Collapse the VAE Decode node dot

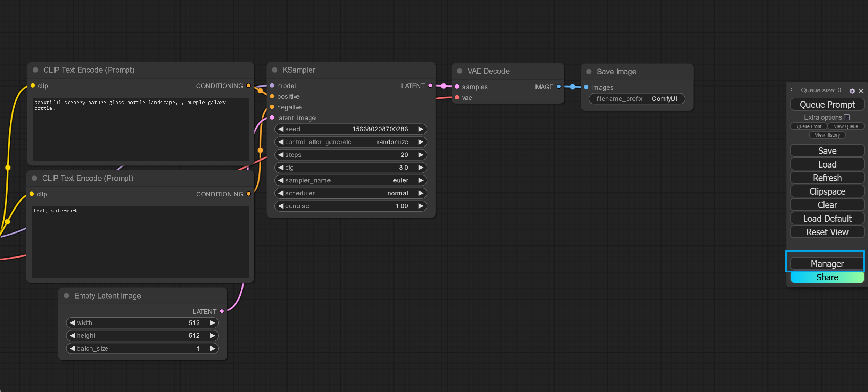click(x=460, y=71)
